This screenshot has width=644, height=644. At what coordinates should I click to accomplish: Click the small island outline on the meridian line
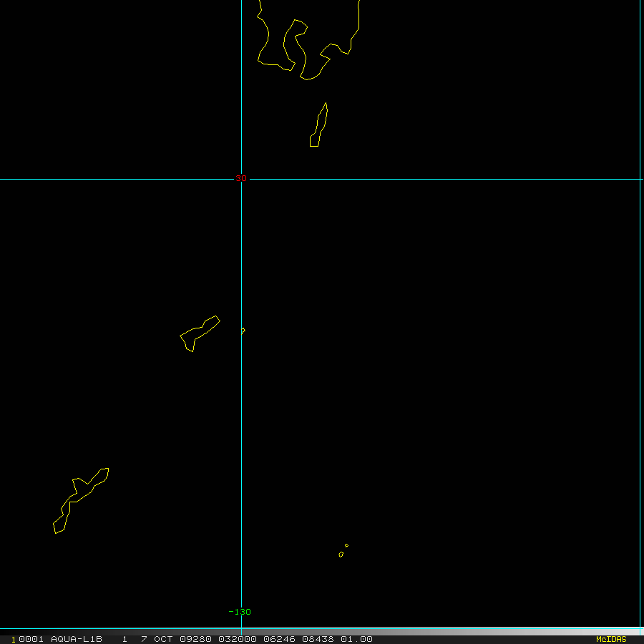pos(243,331)
